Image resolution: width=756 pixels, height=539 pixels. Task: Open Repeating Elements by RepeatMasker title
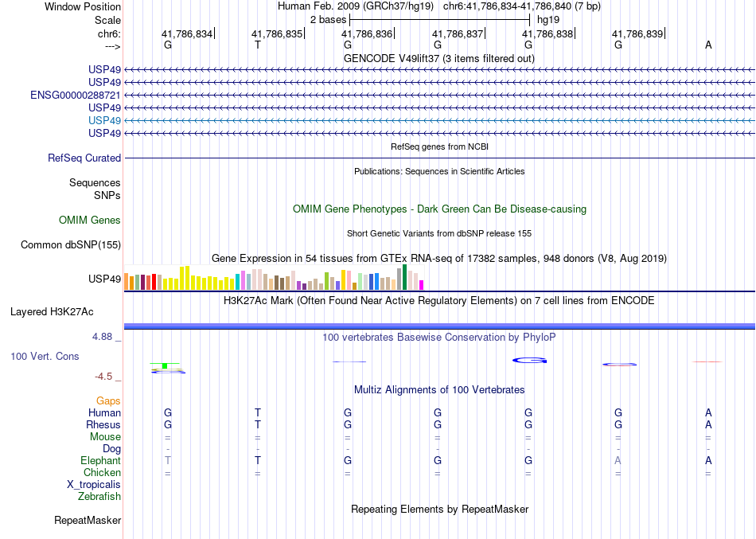pyautogui.click(x=439, y=509)
